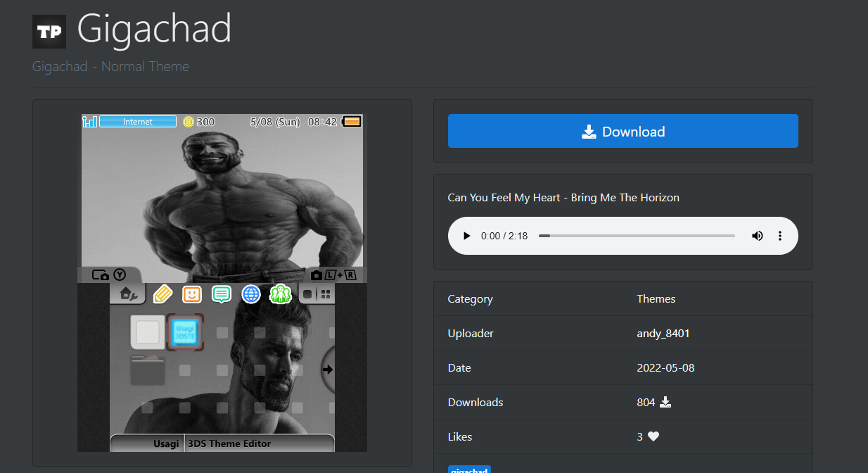This screenshot has height=473, width=868.
Task: Click the gray folder tile in preview
Action: [148, 370]
